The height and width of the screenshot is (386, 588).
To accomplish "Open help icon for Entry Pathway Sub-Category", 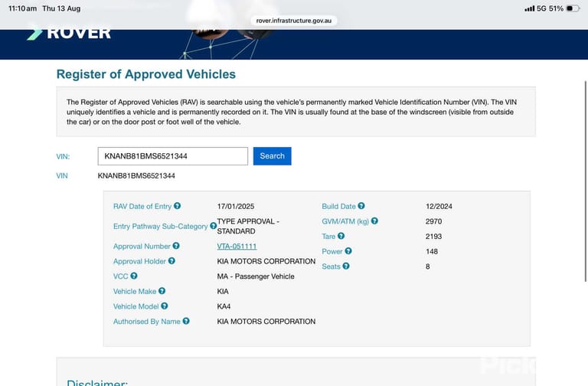I will pos(213,226).
